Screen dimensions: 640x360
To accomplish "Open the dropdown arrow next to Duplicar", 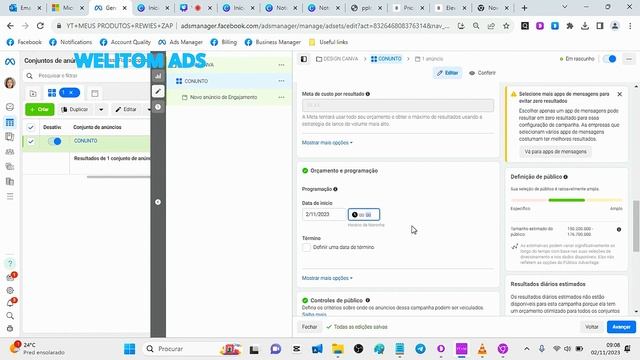I will point(101,109).
